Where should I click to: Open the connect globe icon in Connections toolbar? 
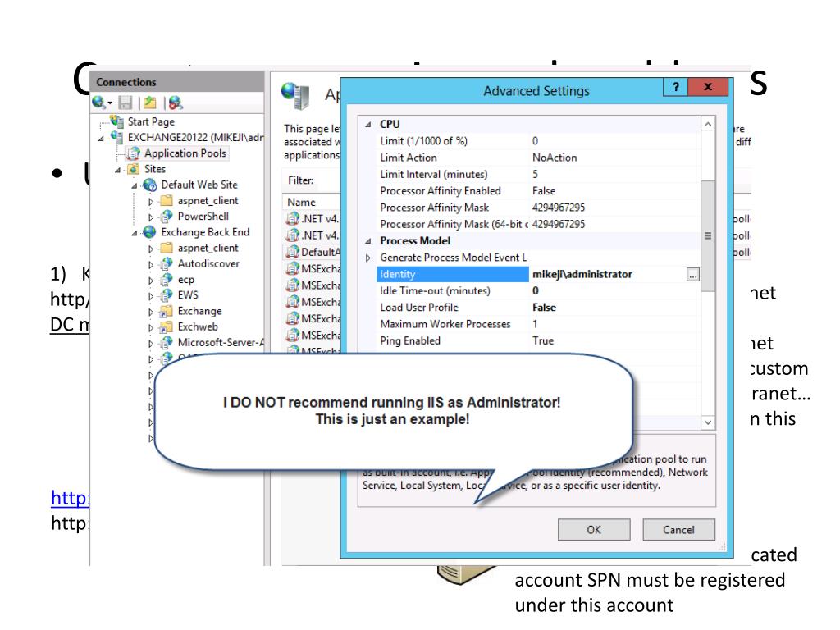pos(99,102)
